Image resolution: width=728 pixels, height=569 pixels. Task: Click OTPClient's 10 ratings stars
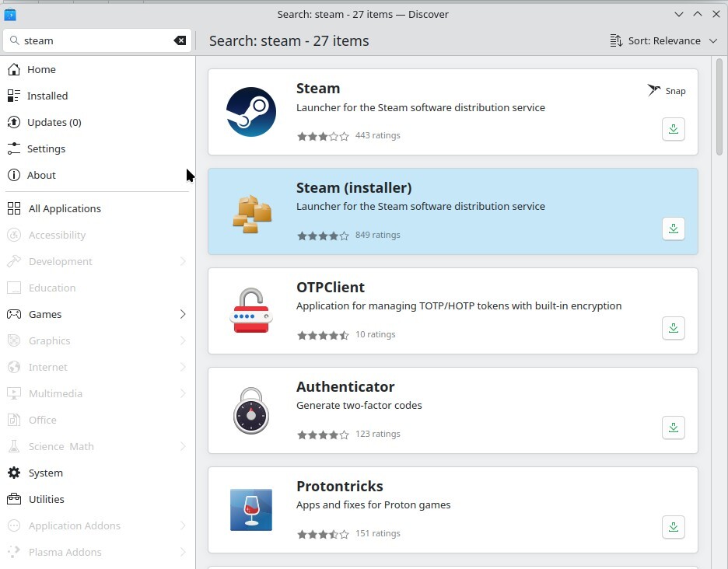[323, 335]
